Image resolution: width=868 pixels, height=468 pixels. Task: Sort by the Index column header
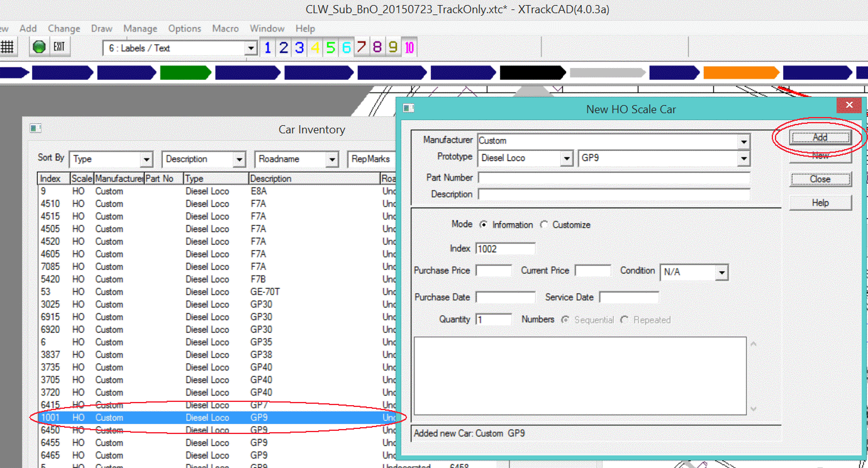53,179
